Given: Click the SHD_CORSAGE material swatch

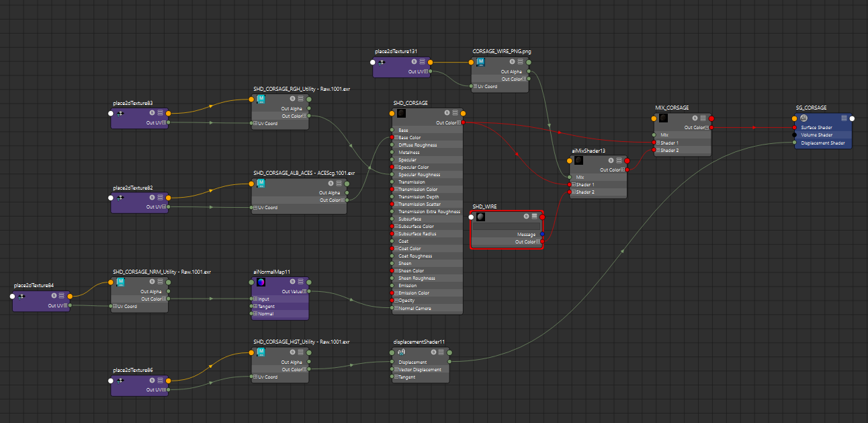Looking at the screenshot, I should 401,114.
